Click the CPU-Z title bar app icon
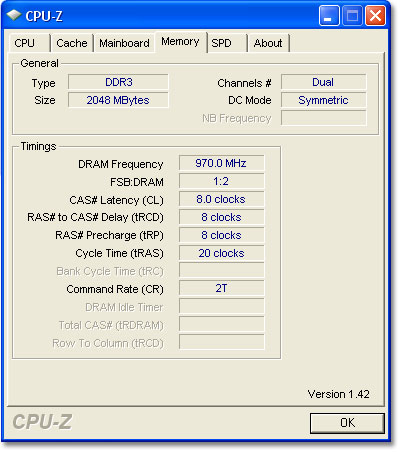 [14, 15]
